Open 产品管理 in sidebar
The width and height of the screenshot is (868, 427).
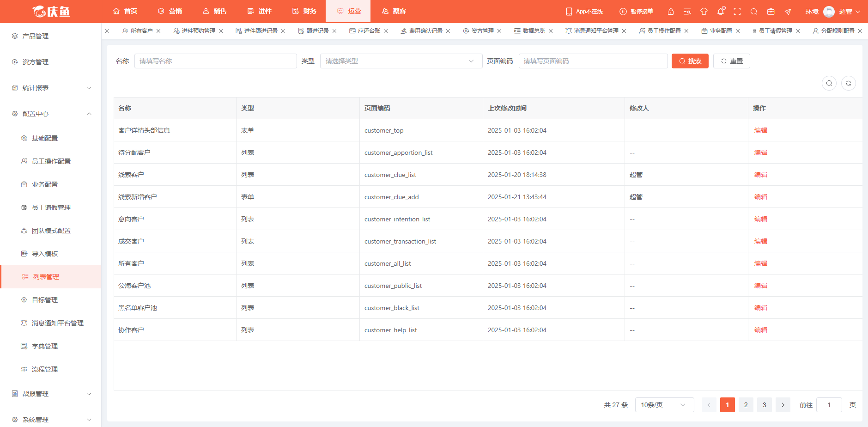click(51, 36)
